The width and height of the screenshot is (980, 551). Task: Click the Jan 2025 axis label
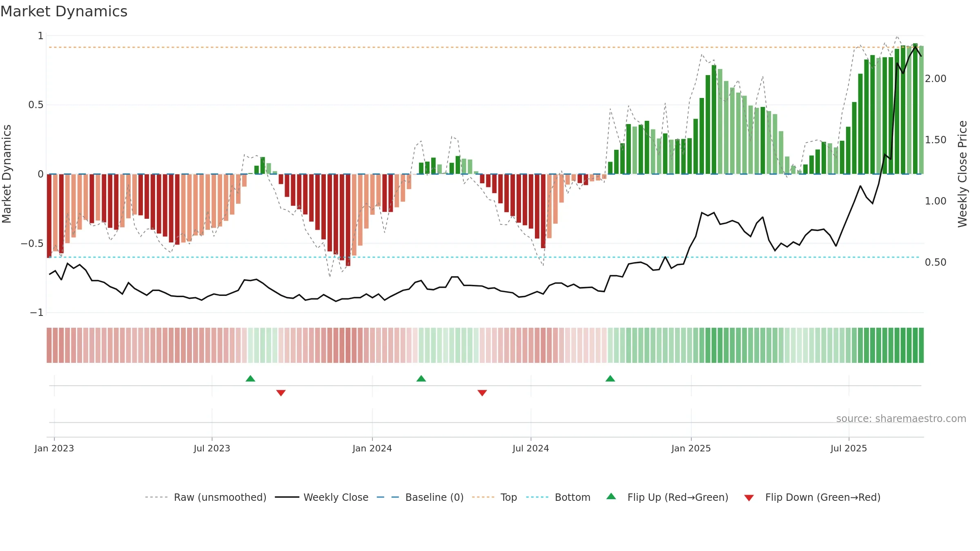point(691,448)
